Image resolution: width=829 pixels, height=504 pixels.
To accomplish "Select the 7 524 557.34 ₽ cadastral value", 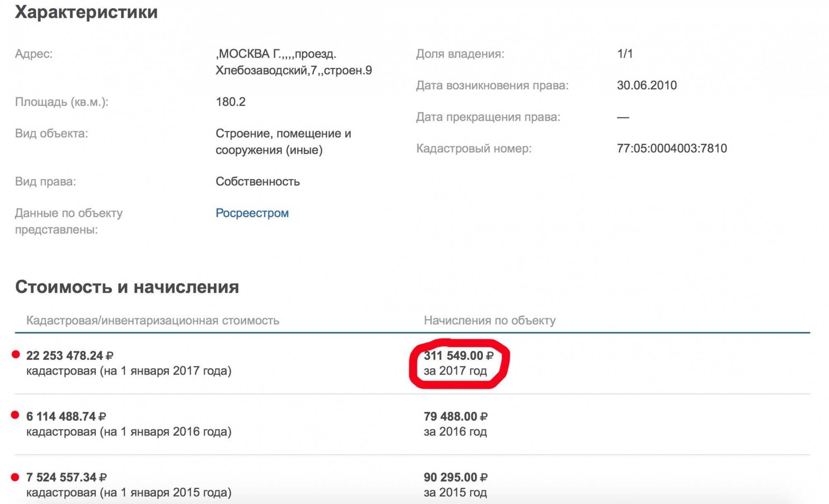I will point(66,477).
